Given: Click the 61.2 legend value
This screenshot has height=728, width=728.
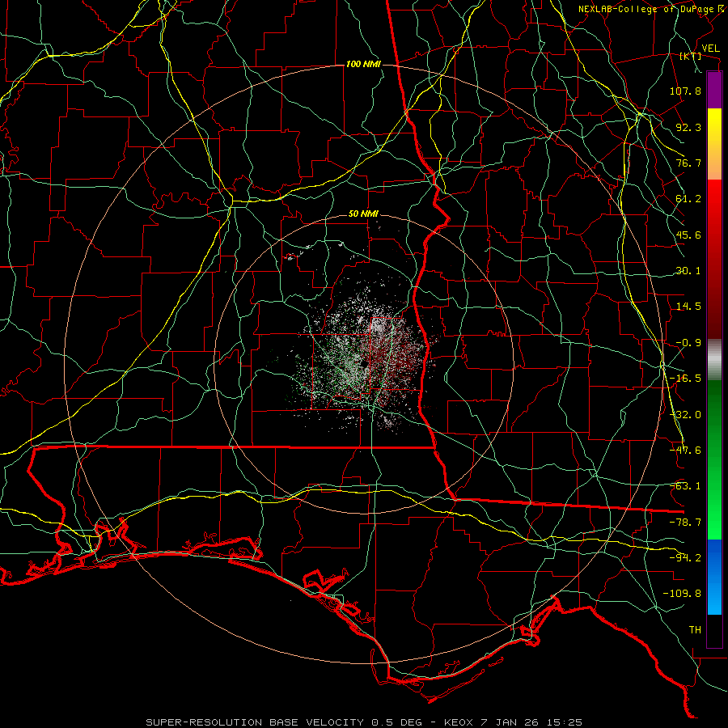Looking at the screenshot, I should pyautogui.click(x=688, y=199).
